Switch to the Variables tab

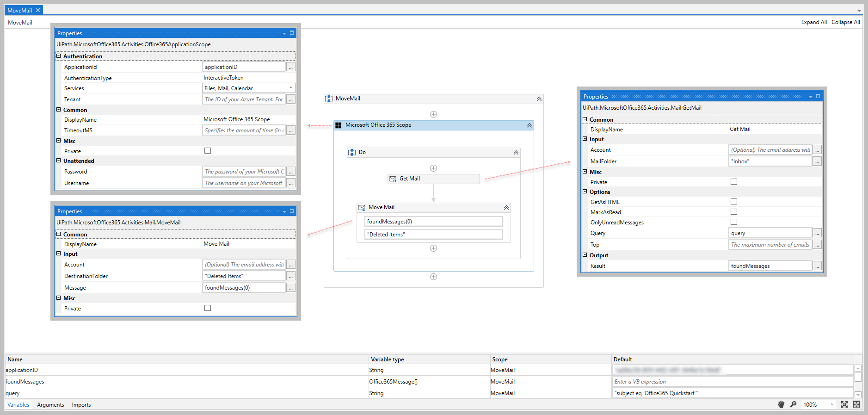click(x=18, y=405)
